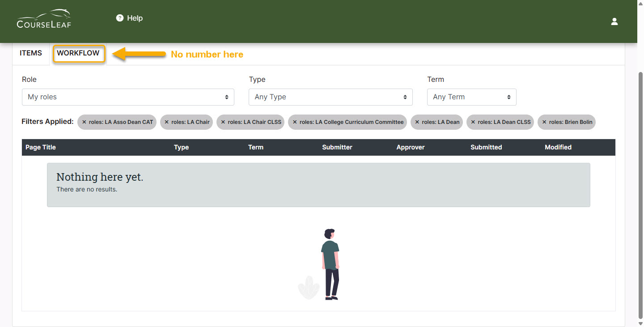This screenshot has height=327, width=644.
Task: Remove the roles: LA College Curriculum Committee filter
Action: tap(294, 122)
